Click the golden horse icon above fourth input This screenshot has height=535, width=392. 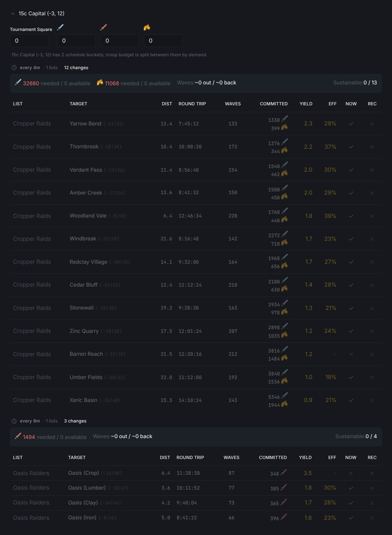147,27
